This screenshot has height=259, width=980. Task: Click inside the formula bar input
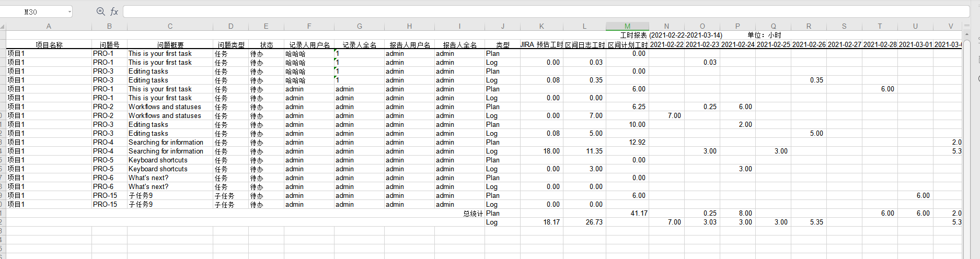(x=523, y=11)
